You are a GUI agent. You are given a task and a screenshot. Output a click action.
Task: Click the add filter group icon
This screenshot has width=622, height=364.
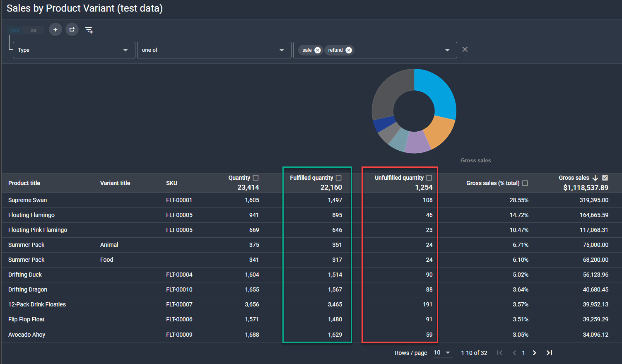tap(72, 30)
